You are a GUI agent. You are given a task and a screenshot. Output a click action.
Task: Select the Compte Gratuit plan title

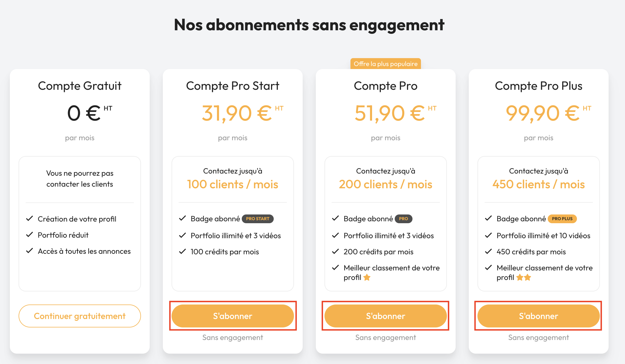[x=80, y=86]
